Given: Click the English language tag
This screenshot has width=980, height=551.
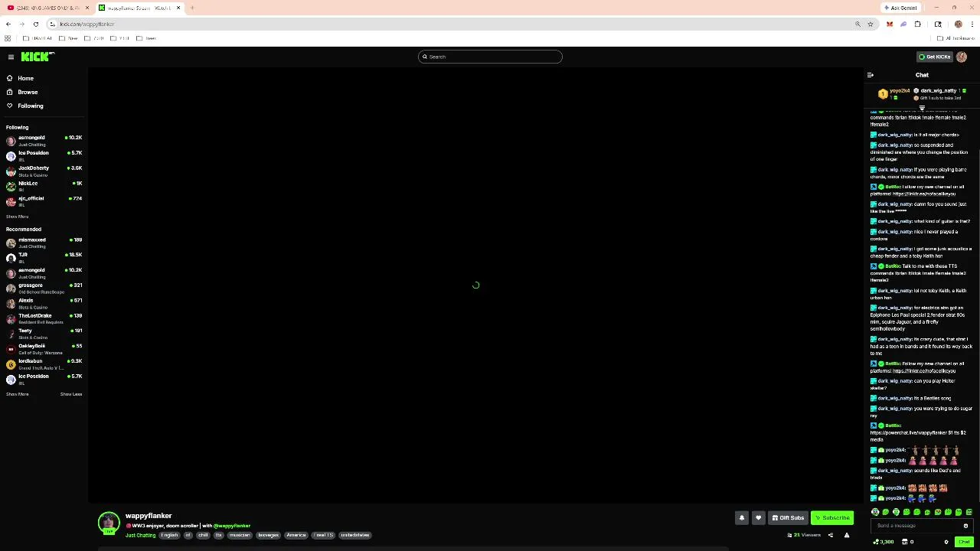Looking at the screenshot, I should click(170, 535).
